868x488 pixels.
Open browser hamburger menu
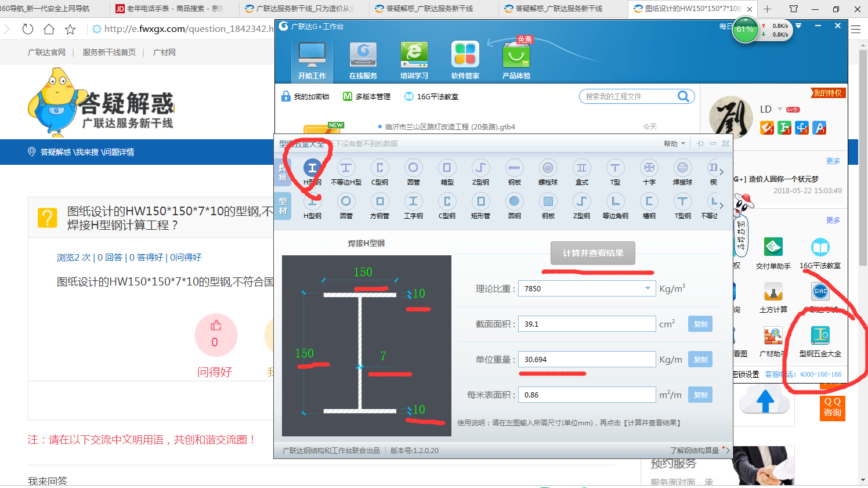856,29
